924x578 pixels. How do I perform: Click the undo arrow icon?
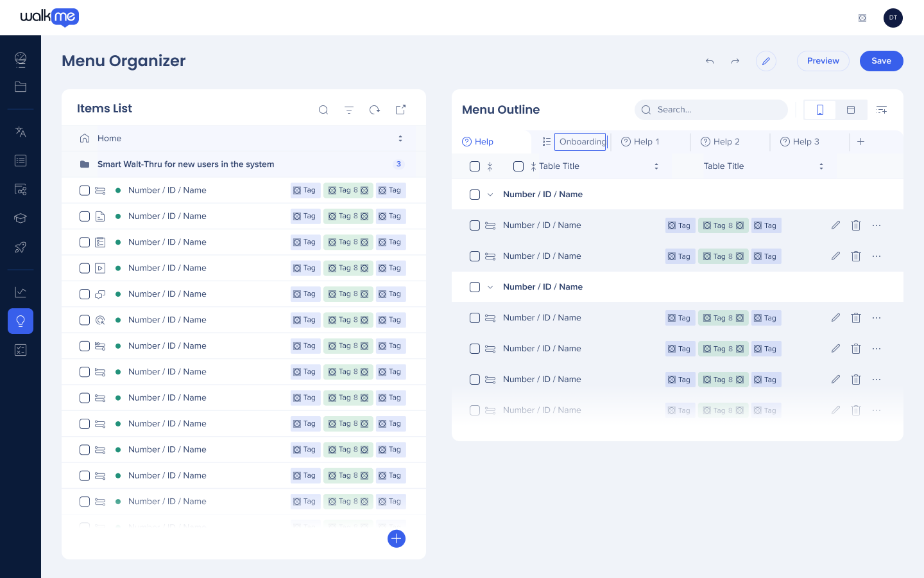tap(710, 61)
